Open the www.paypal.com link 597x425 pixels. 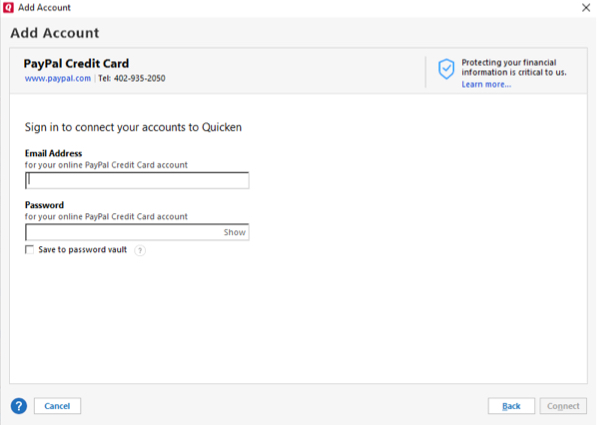pyautogui.click(x=58, y=78)
